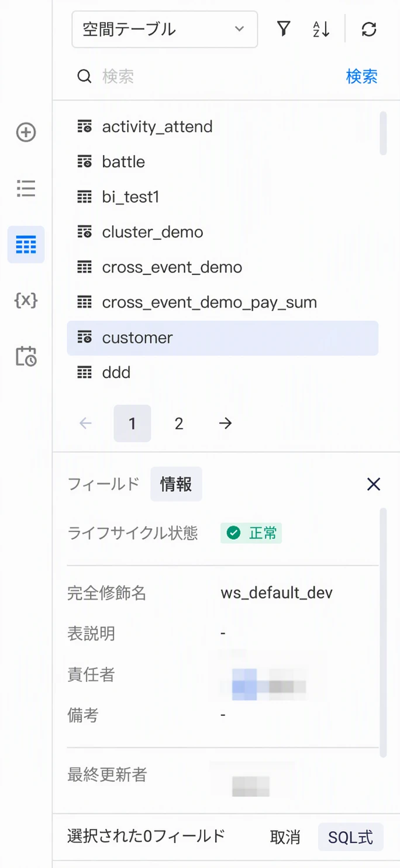
Task: Click the cross_event_demo table icon
Action: coord(85,267)
